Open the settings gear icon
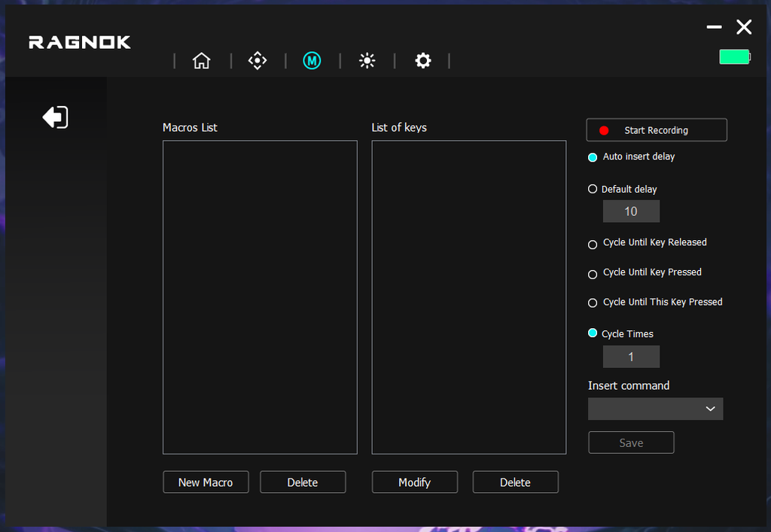 point(423,61)
